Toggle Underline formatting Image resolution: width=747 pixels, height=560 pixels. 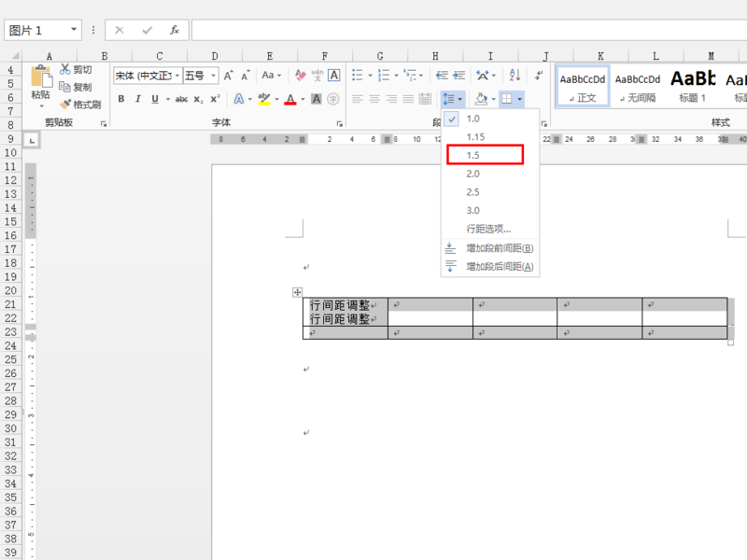[x=155, y=99]
